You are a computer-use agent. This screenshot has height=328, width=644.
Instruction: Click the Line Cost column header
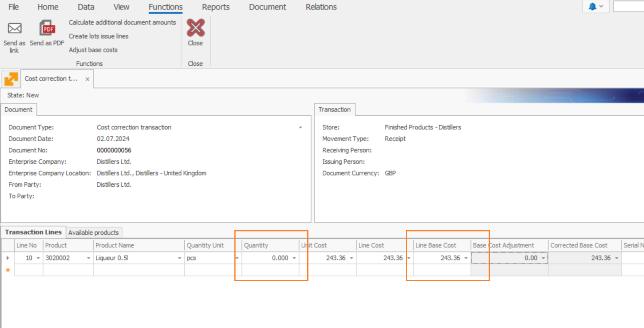tap(385, 246)
